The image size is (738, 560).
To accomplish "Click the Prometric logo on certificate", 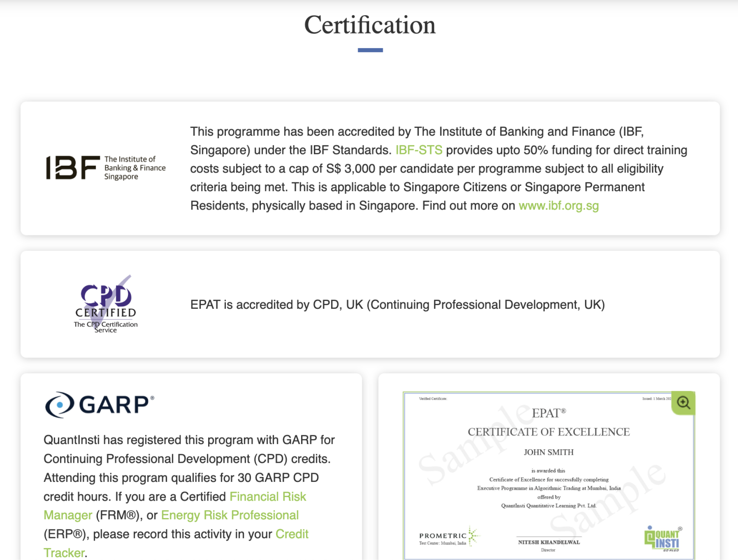I will pos(448,536).
